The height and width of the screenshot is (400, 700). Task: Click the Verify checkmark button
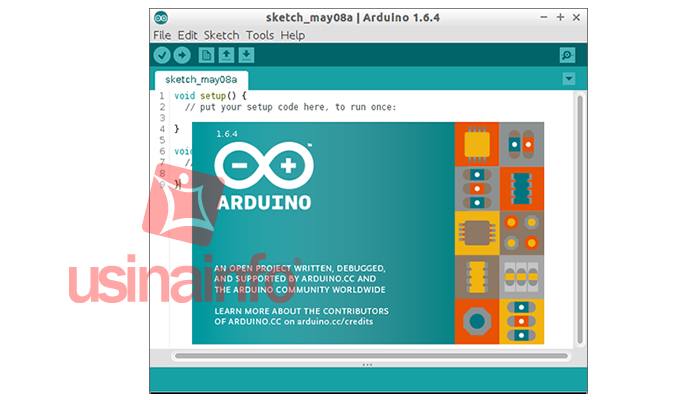coord(162,55)
